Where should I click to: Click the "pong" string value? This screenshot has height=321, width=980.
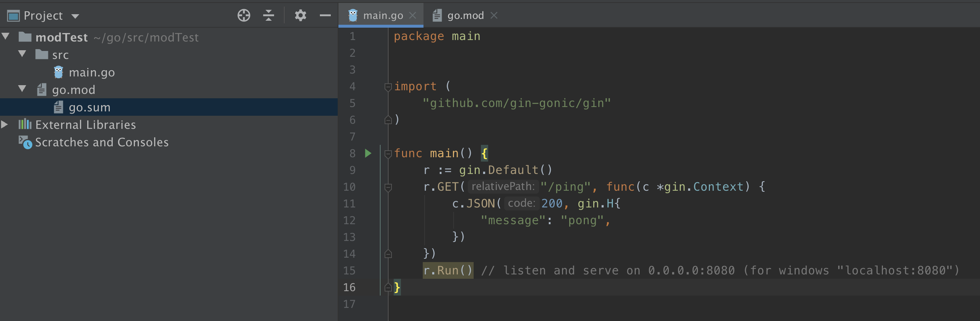pos(582,221)
